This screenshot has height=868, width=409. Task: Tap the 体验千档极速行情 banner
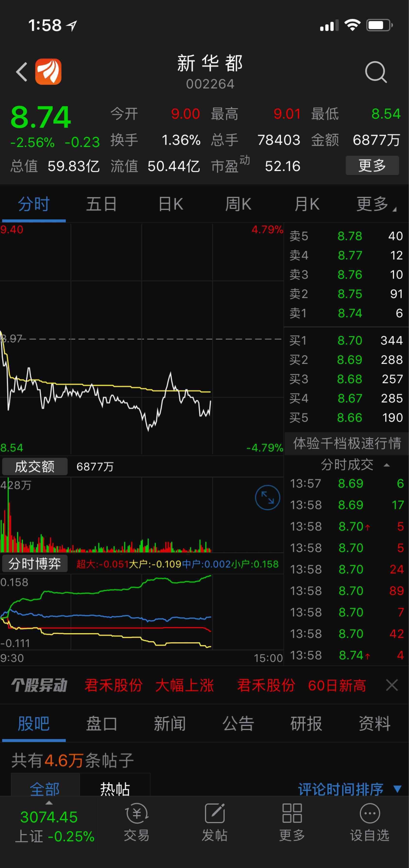[347, 443]
